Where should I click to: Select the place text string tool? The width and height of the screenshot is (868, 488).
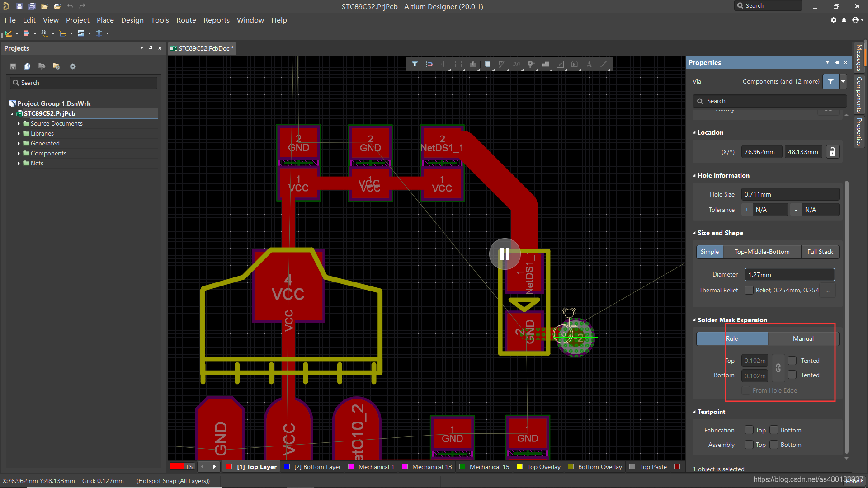[589, 64]
